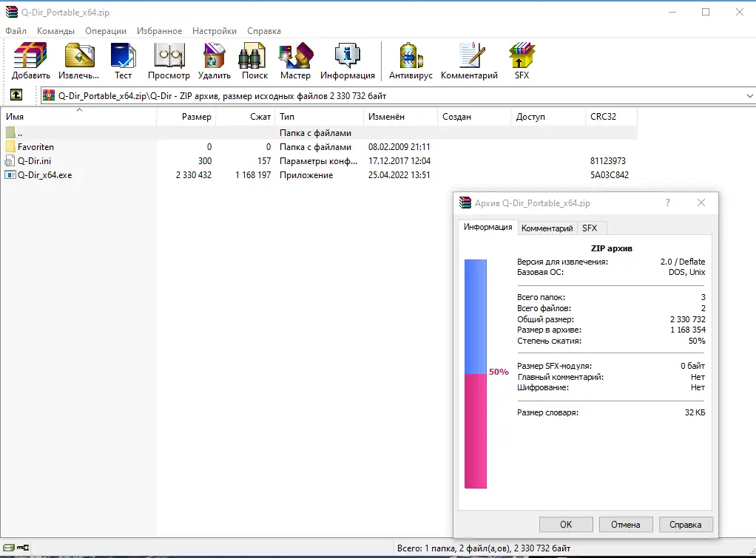Maximize the main WinRAR window
756x558 pixels.
[706, 12]
